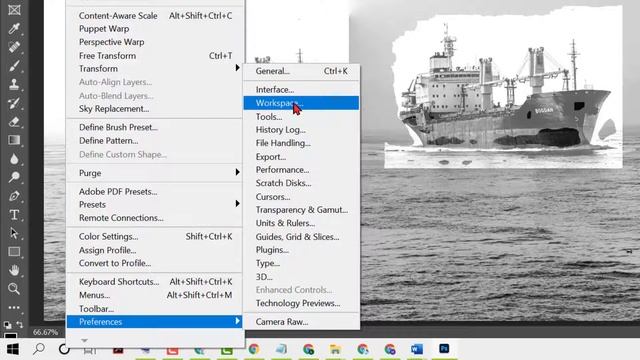Select the Blur tool
The width and height of the screenshot is (640, 360).
pyautogui.click(x=14, y=159)
